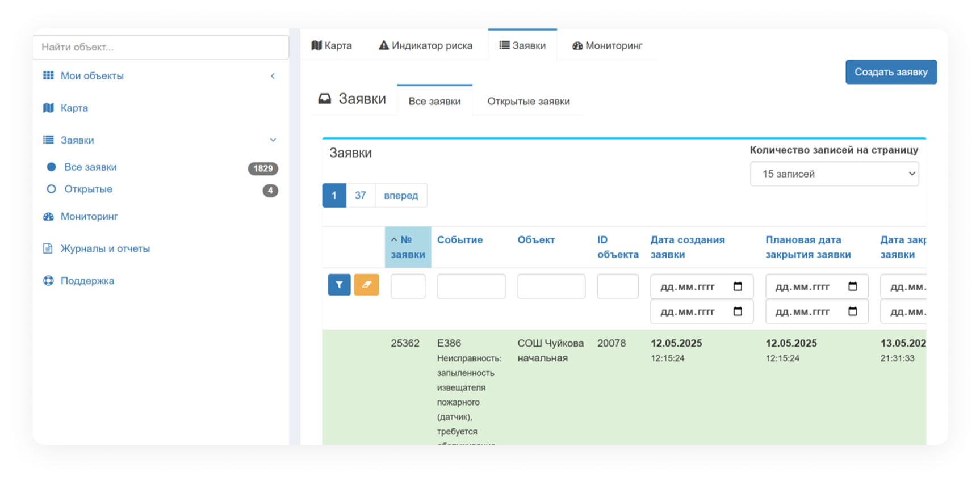Viewport: 980px width, 481px height.
Task: Clear filters with the orange eraser button
Action: coord(366,285)
